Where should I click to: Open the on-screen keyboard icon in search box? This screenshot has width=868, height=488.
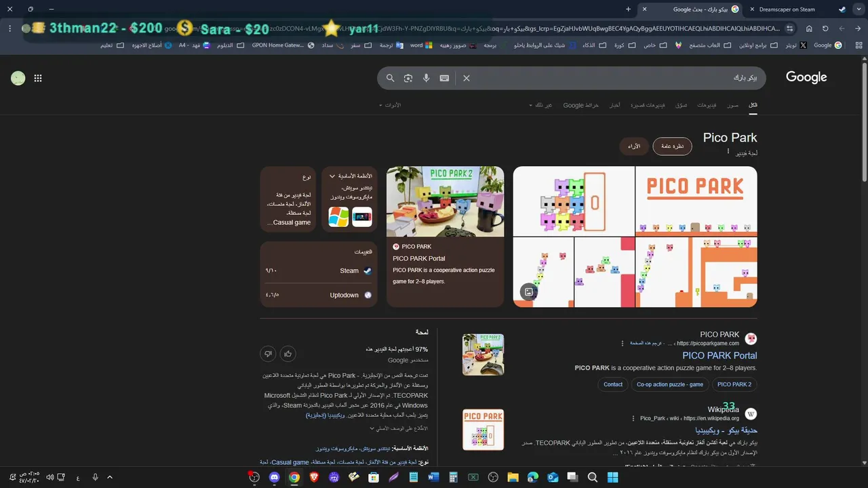point(444,78)
